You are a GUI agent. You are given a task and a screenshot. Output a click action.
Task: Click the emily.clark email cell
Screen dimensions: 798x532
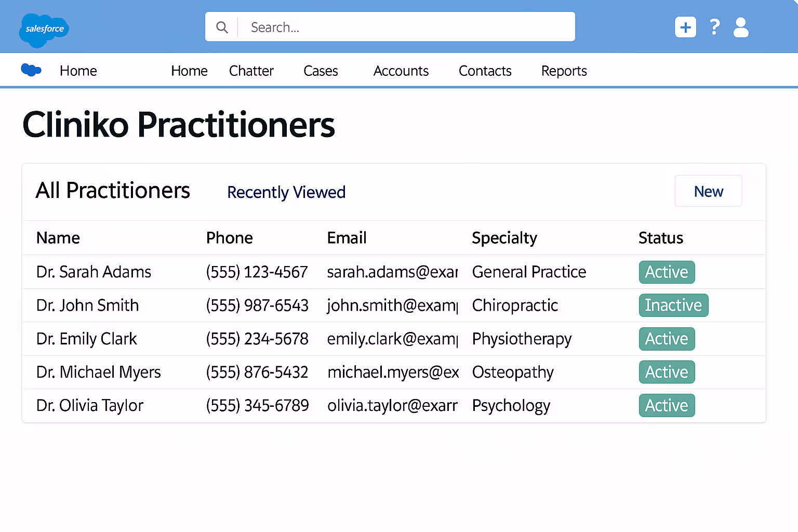393,339
